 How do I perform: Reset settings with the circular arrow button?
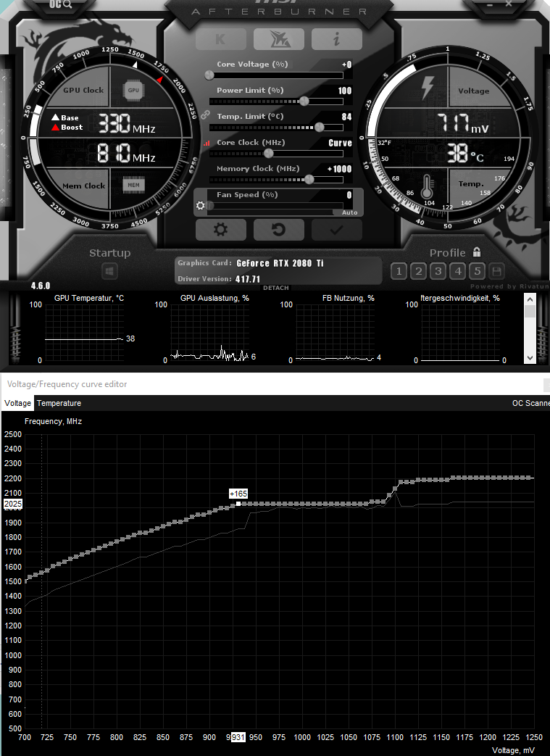[x=278, y=230]
